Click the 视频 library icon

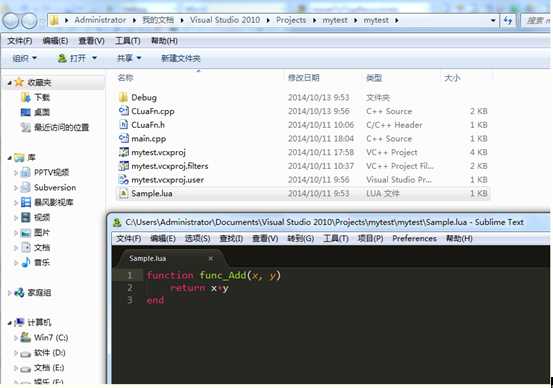point(26,217)
